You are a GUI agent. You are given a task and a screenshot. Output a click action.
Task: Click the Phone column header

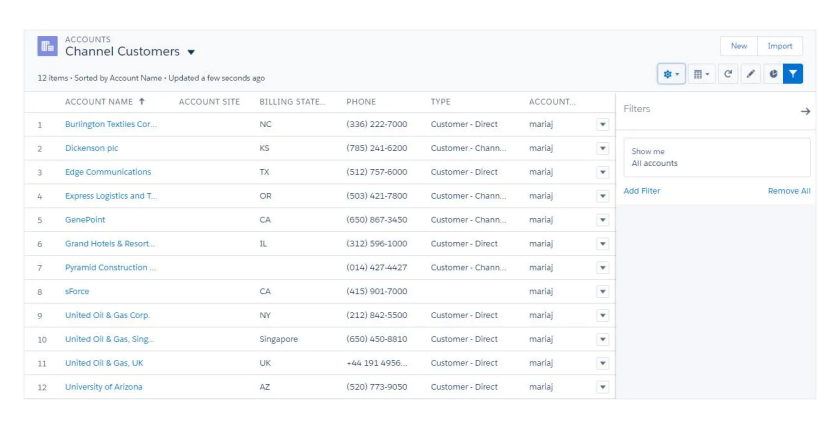pos(361,102)
